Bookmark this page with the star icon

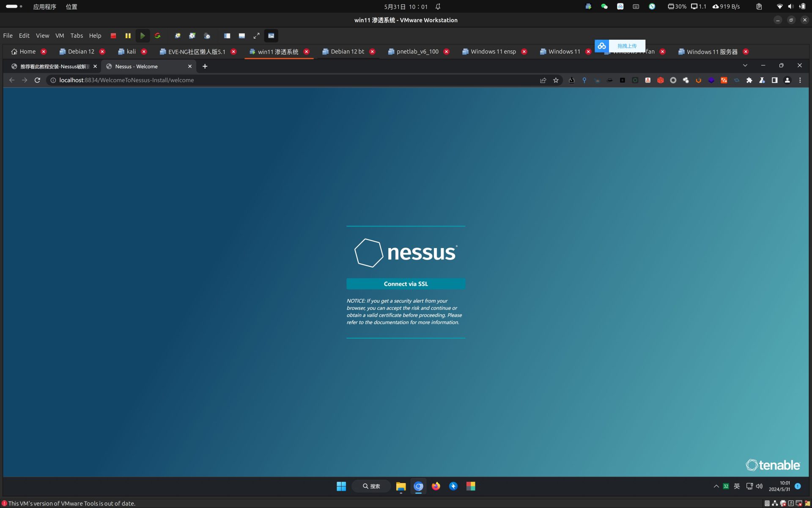tap(556, 80)
